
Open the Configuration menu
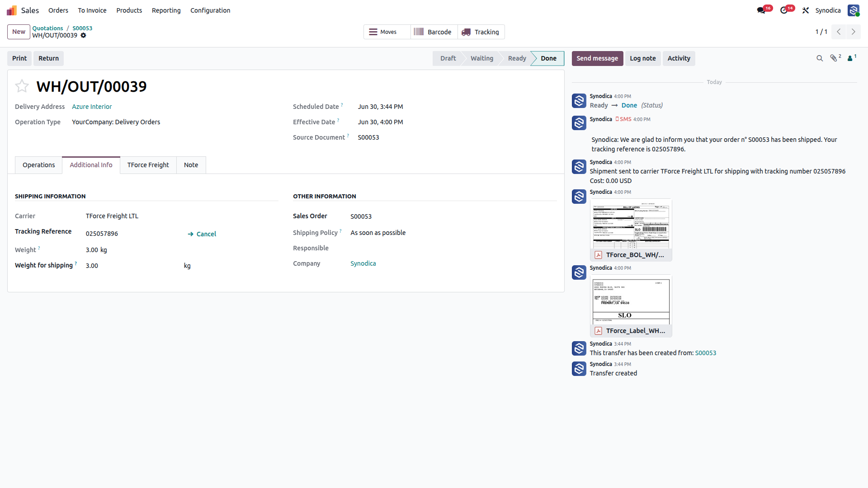tap(210, 10)
